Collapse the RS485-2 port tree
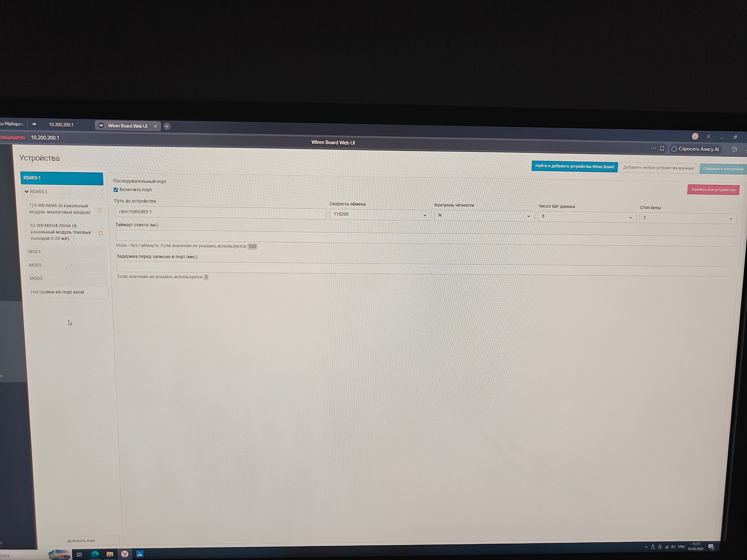 (26, 192)
